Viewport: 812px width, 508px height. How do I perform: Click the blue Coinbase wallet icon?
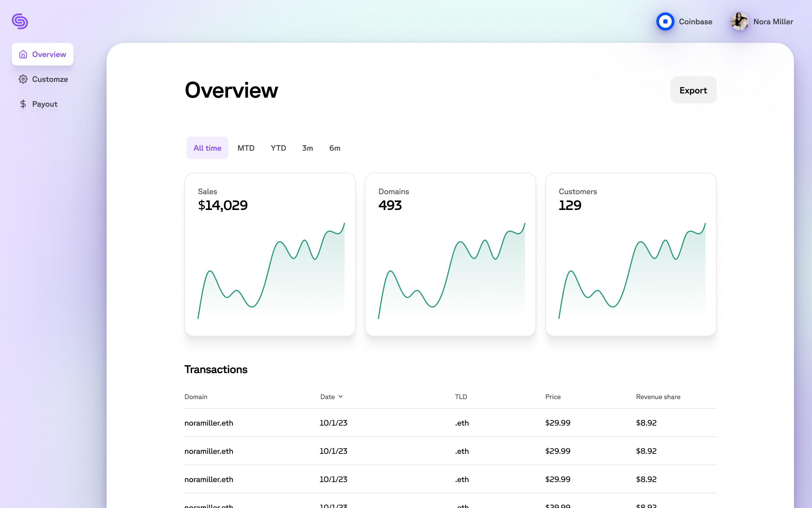point(665,21)
